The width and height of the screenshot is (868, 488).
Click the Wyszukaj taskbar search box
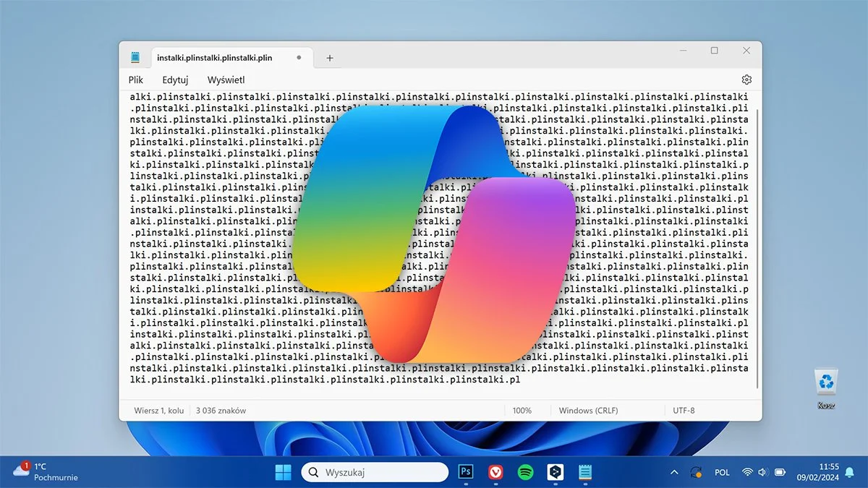(x=375, y=472)
